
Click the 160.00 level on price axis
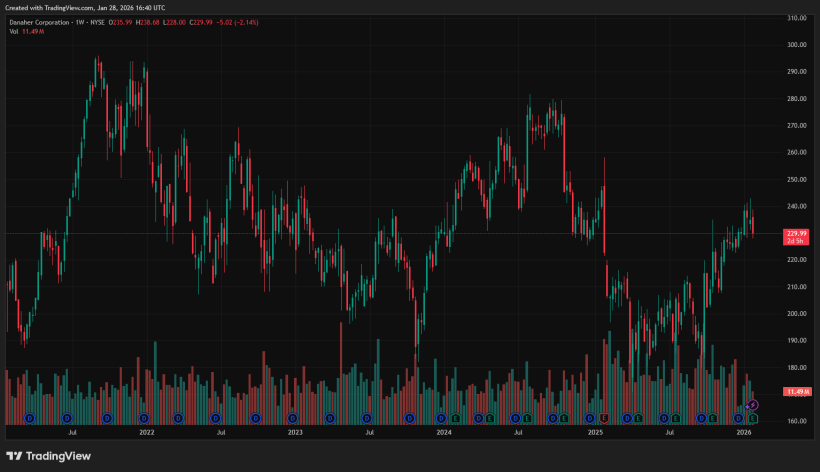(x=797, y=421)
